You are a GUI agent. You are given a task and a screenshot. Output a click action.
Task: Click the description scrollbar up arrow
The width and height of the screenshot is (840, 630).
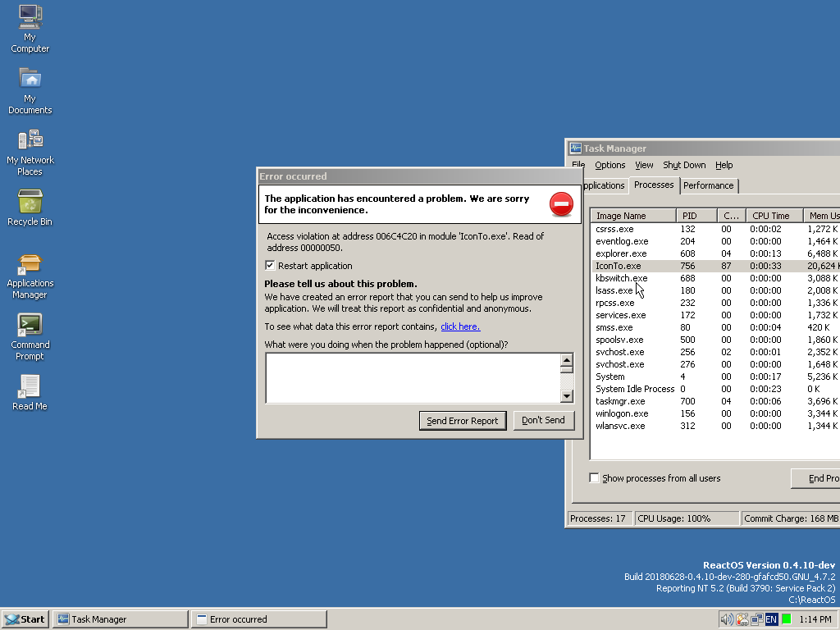tap(567, 359)
